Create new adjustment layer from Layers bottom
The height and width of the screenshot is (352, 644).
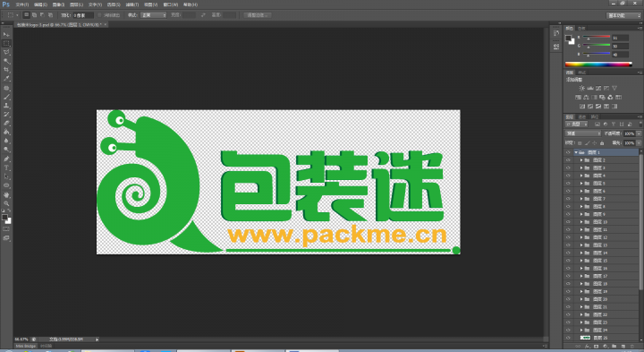click(606, 347)
